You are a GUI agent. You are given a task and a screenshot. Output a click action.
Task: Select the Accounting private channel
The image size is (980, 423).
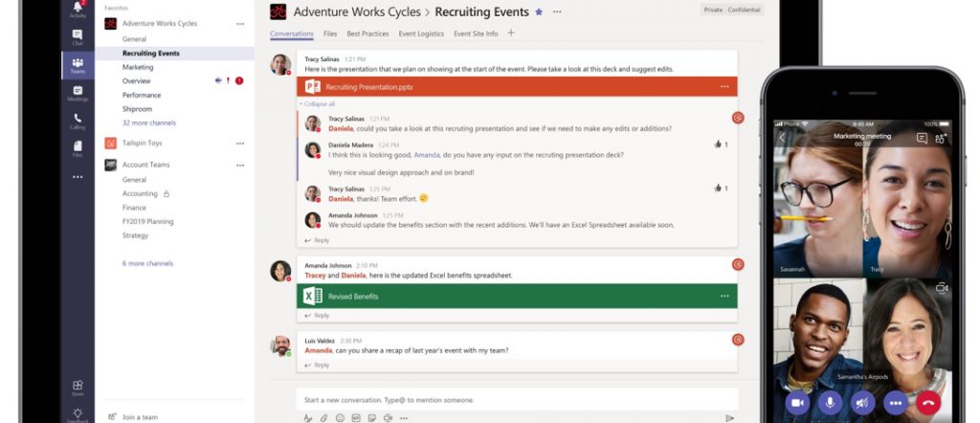click(x=140, y=193)
